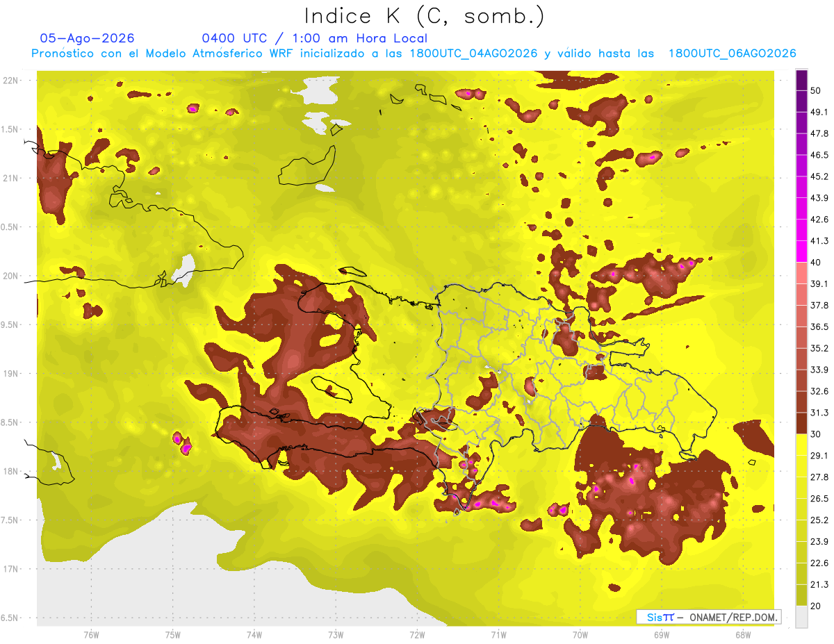Click the salmon legend band between 39.1 and 40

point(801,273)
